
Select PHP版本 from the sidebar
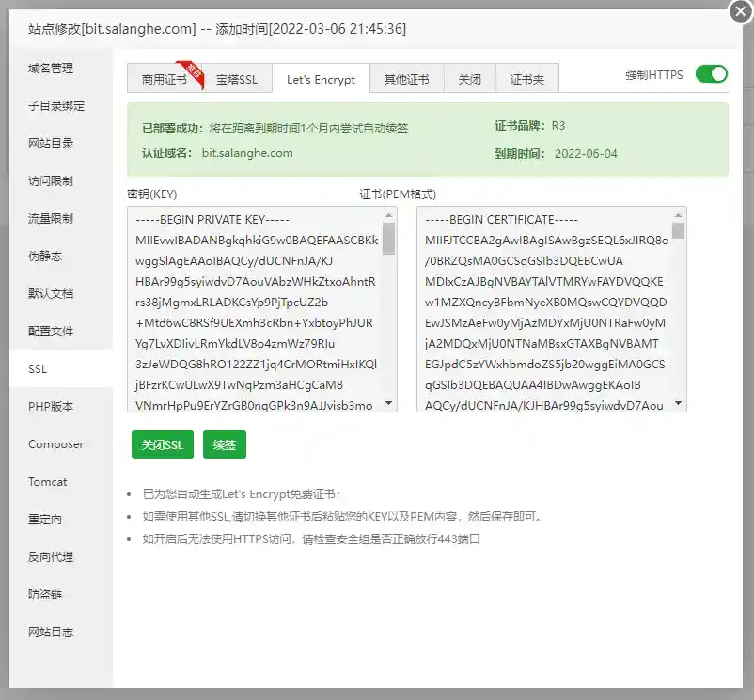pyautogui.click(x=51, y=407)
